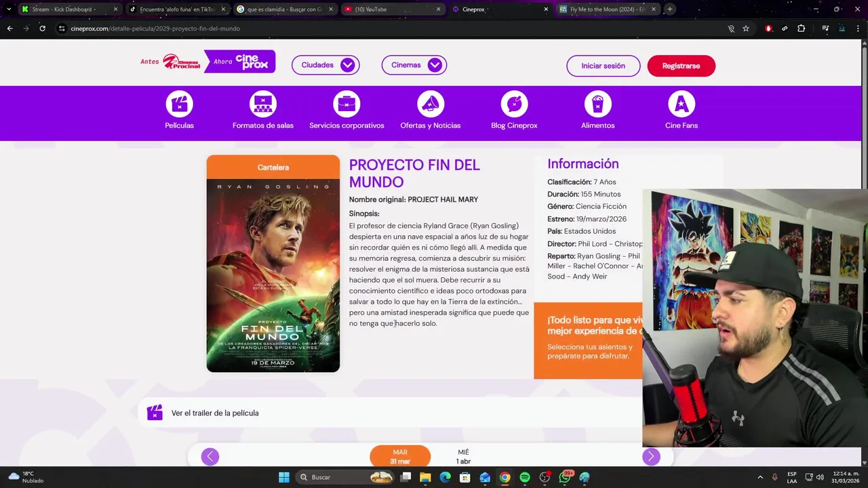
Task: Bookmark this page with star icon
Action: (x=746, y=28)
